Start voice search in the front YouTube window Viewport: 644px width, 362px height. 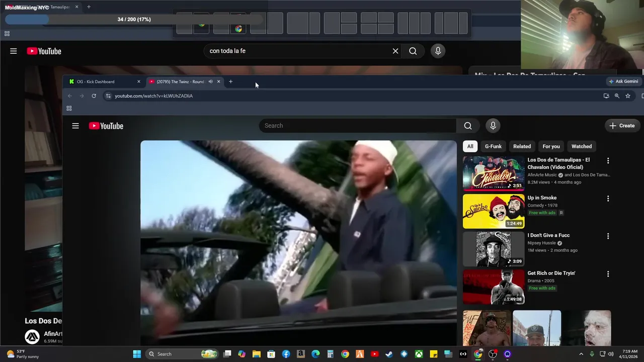(x=493, y=126)
